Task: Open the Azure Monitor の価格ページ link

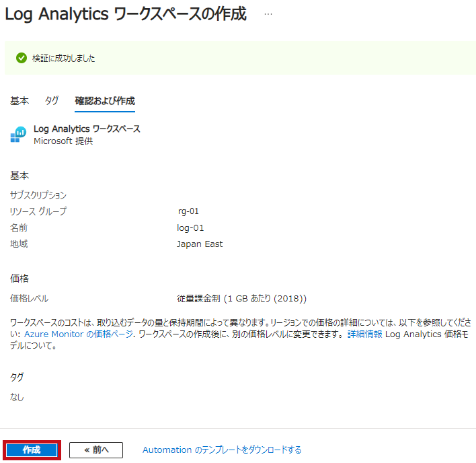Action: click(79, 334)
